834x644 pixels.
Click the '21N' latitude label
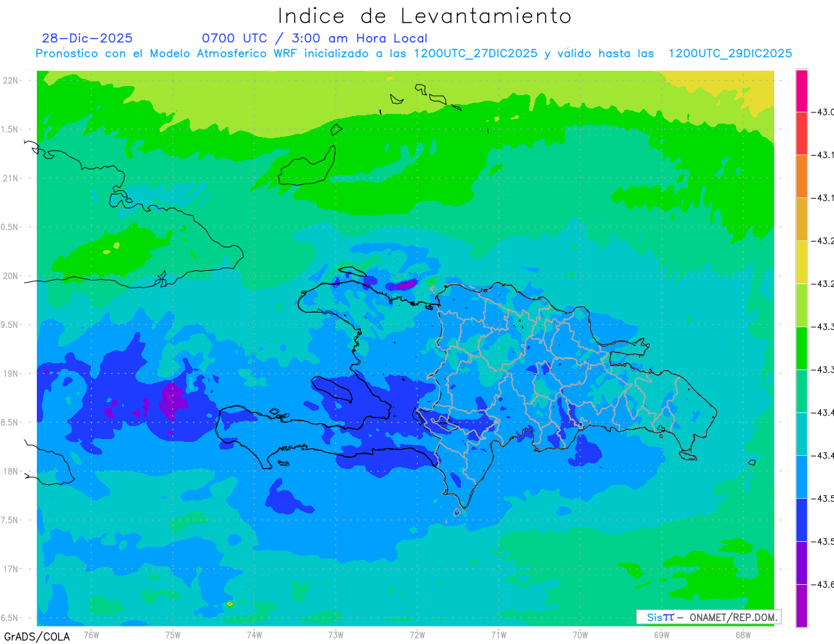12,179
